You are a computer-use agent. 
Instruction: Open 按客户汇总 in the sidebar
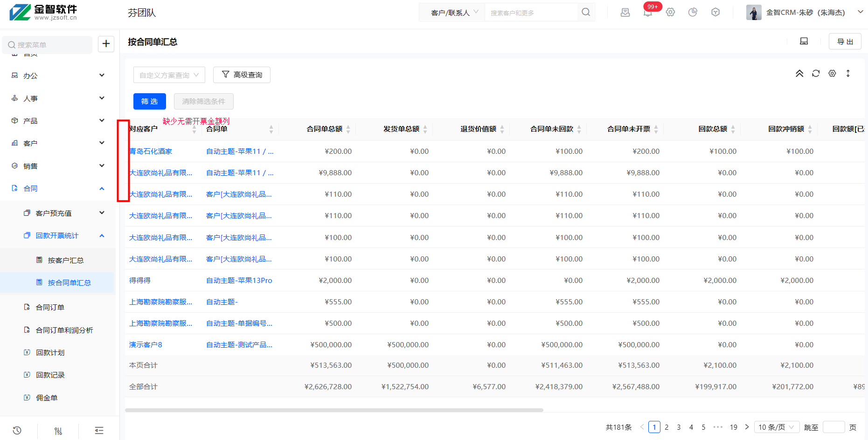(65, 260)
